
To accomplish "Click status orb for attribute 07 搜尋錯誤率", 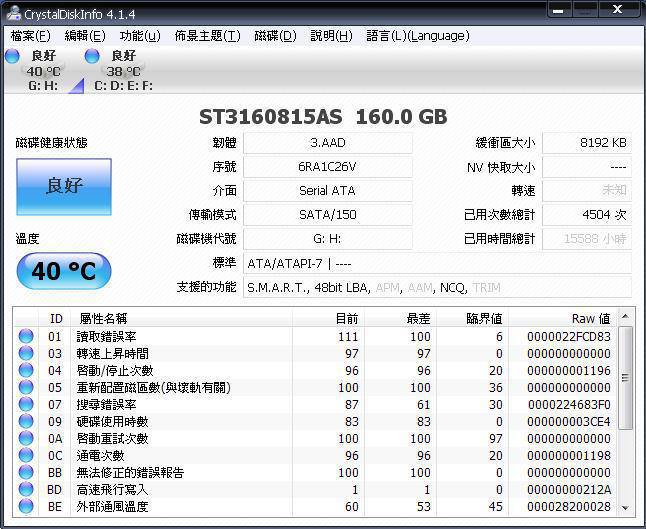I will (26, 404).
